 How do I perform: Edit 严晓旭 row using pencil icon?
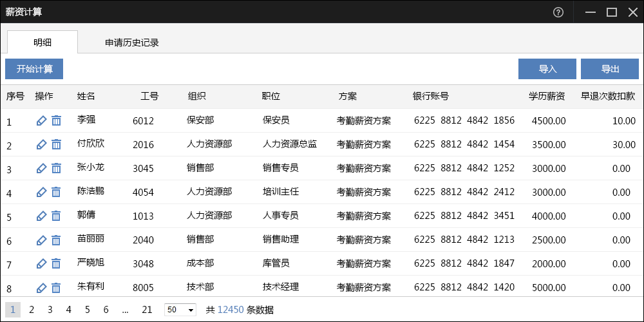click(x=42, y=263)
